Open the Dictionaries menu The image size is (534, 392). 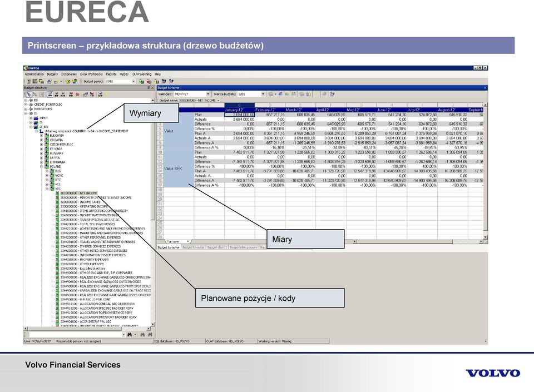pyautogui.click(x=69, y=74)
